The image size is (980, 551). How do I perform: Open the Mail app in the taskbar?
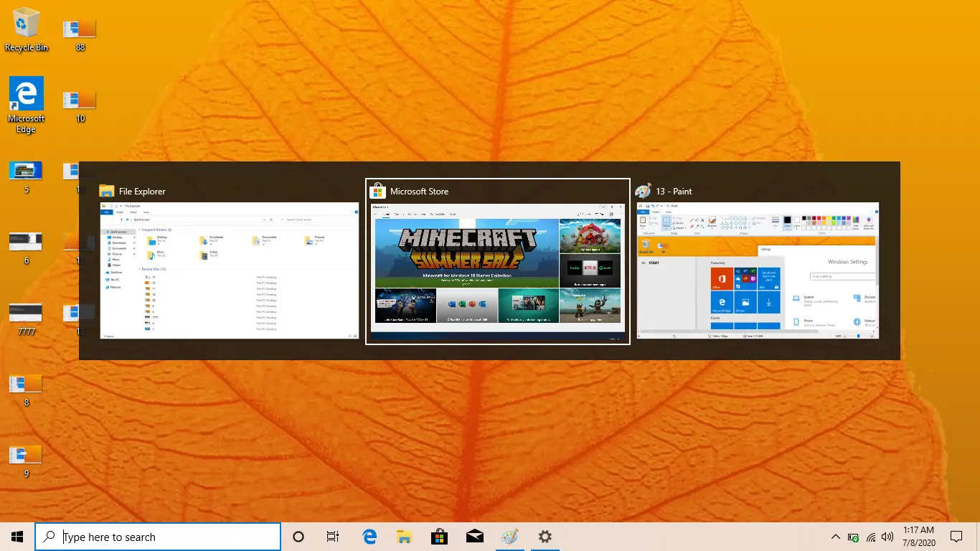click(x=473, y=537)
